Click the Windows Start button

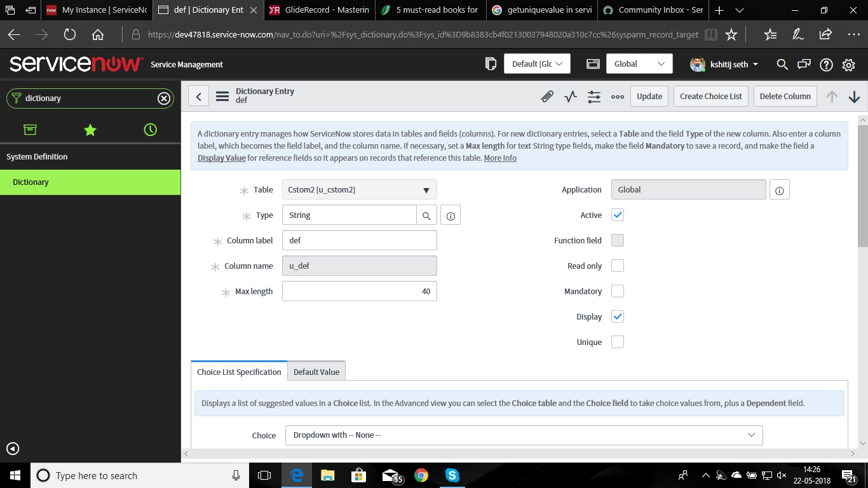click(x=15, y=475)
